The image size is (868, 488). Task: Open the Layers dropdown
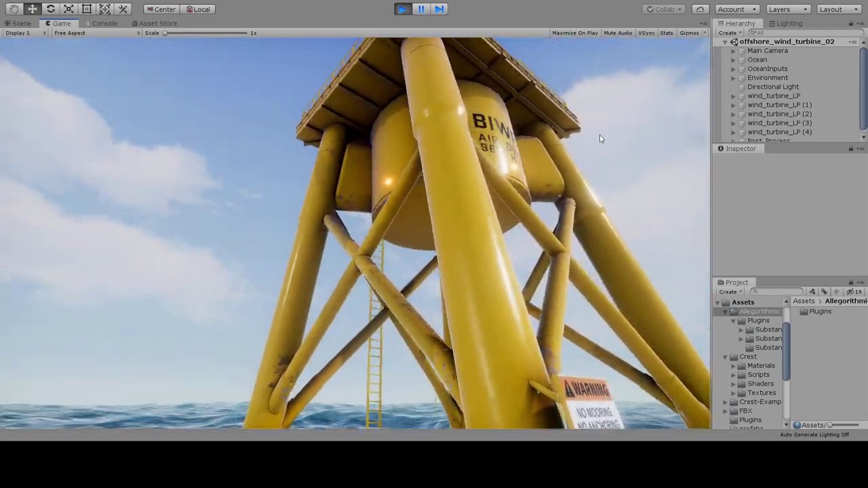click(788, 9)
